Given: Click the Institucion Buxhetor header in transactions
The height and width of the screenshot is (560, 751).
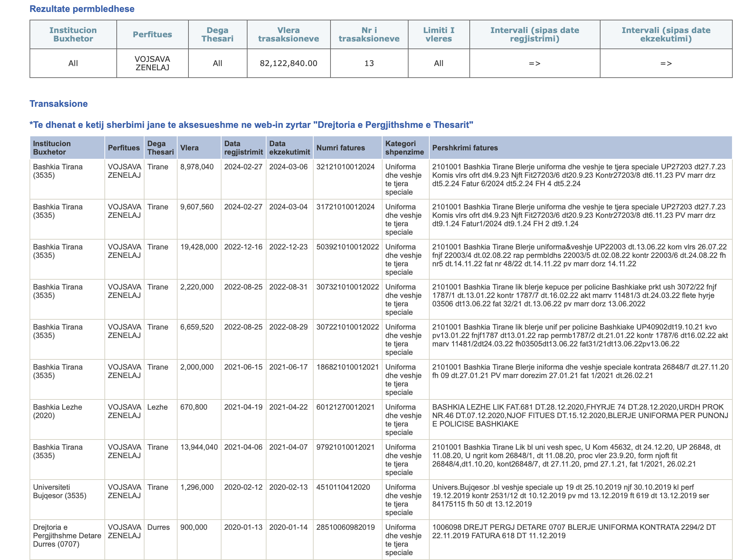Looking at the screenshot, I should click(52, 148).
